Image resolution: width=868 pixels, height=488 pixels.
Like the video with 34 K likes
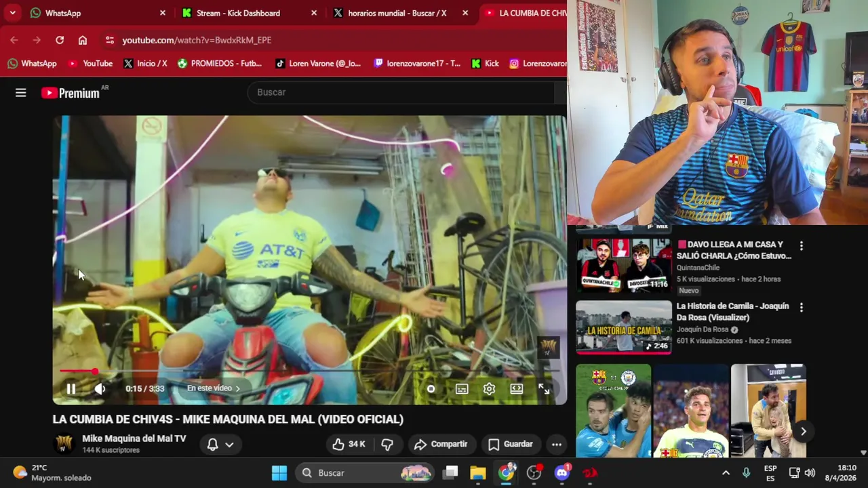click(349, 444)
